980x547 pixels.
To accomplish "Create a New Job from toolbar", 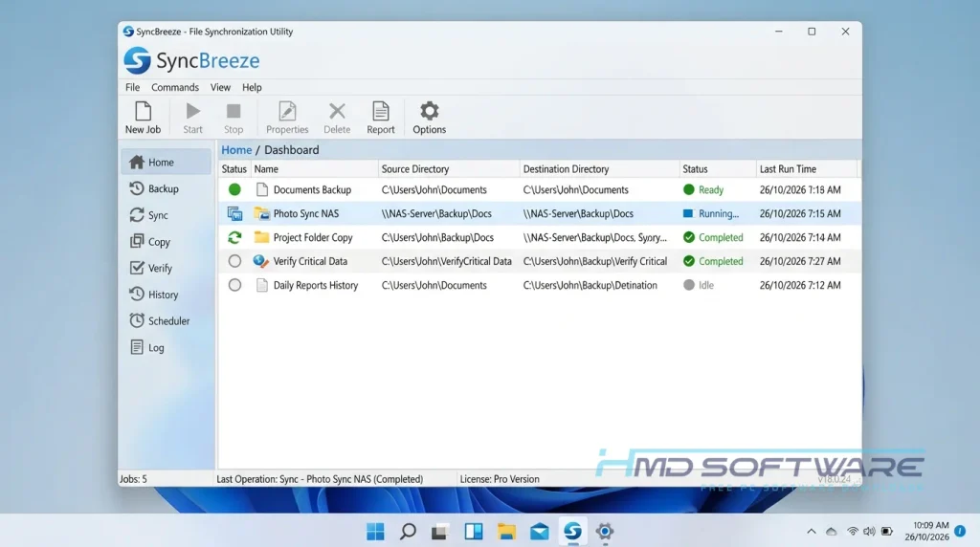I will pyautogui.click(x=143, y=118).
